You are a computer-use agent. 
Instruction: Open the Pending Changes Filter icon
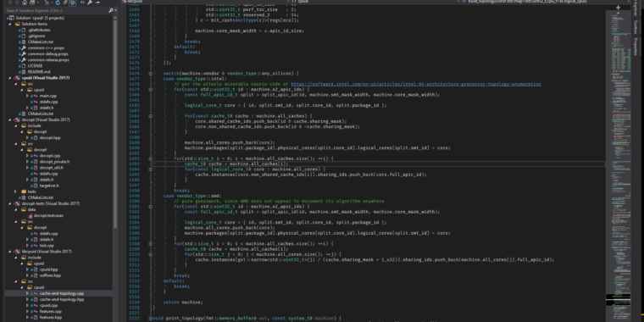[x=47, y=3]
